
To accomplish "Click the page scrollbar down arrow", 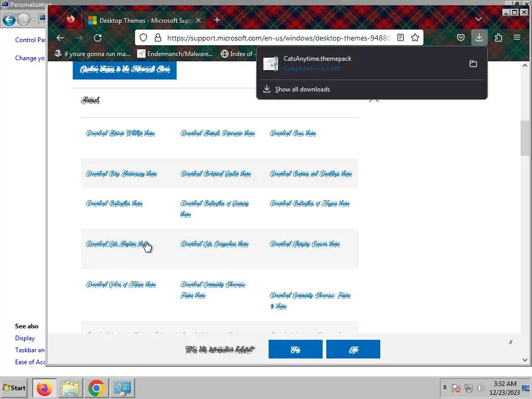I will pyautogui.click(x=525, y=360).
